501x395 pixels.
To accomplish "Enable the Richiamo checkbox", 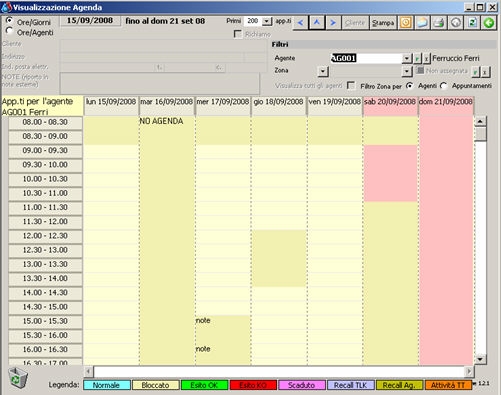I will coord(238,34).
